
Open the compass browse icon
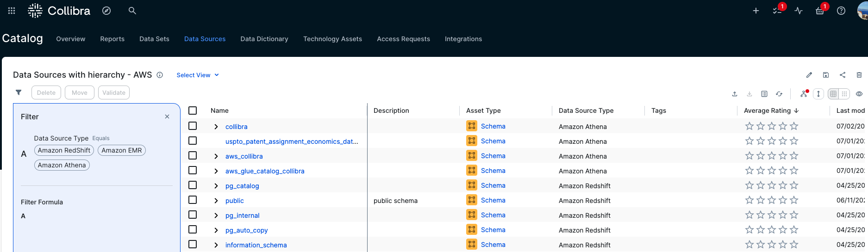[106, 11]
